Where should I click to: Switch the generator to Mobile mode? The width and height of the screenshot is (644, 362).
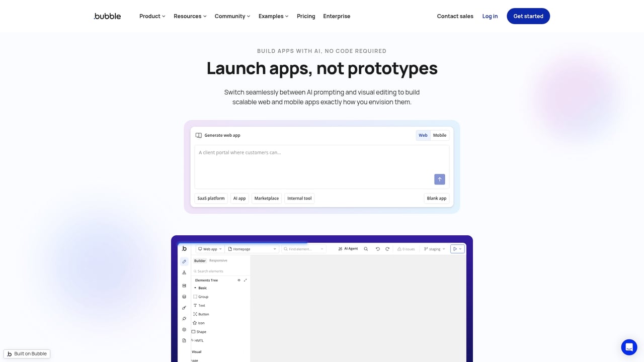pos(439,135)
